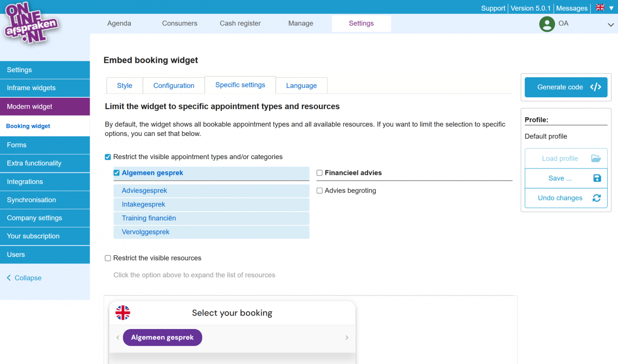Click the UK flag in the widget preview

click(123, 313)
